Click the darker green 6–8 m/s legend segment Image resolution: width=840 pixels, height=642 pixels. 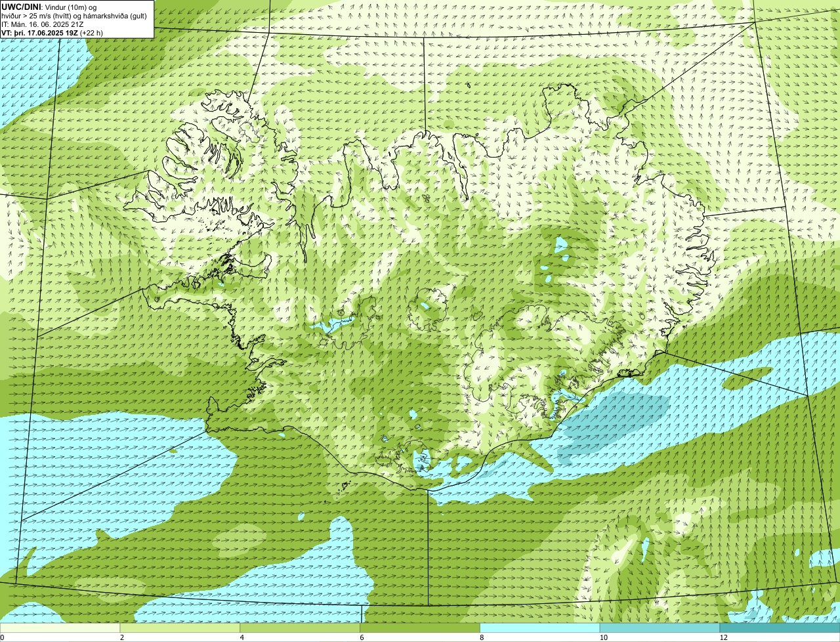(420, 628)
